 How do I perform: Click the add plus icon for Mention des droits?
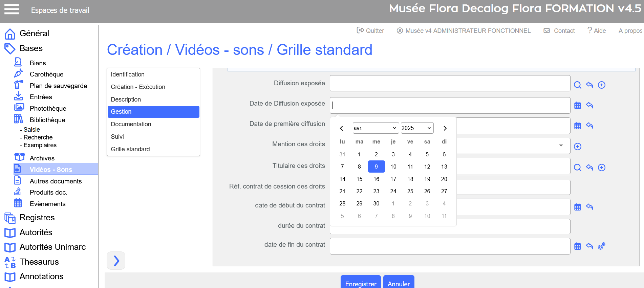tap(578, 147)
